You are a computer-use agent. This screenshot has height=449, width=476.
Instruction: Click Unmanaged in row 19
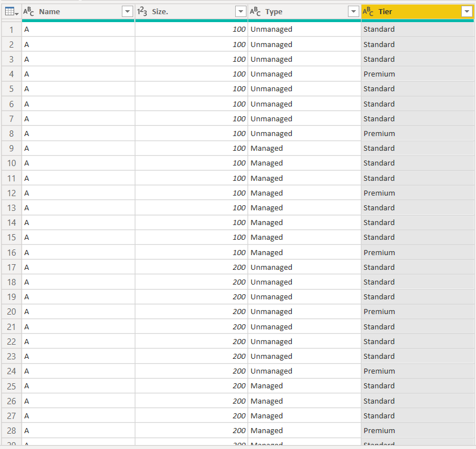(271, 297)
